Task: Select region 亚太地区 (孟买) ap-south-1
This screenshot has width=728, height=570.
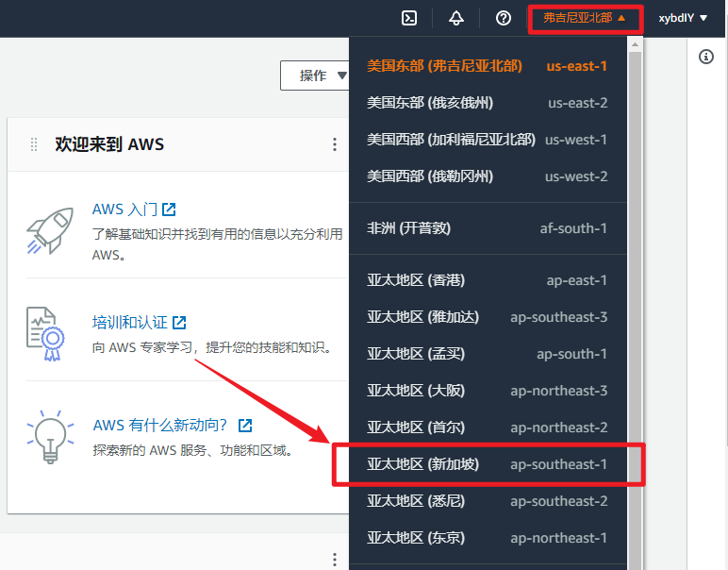Action: click(488, 354)
